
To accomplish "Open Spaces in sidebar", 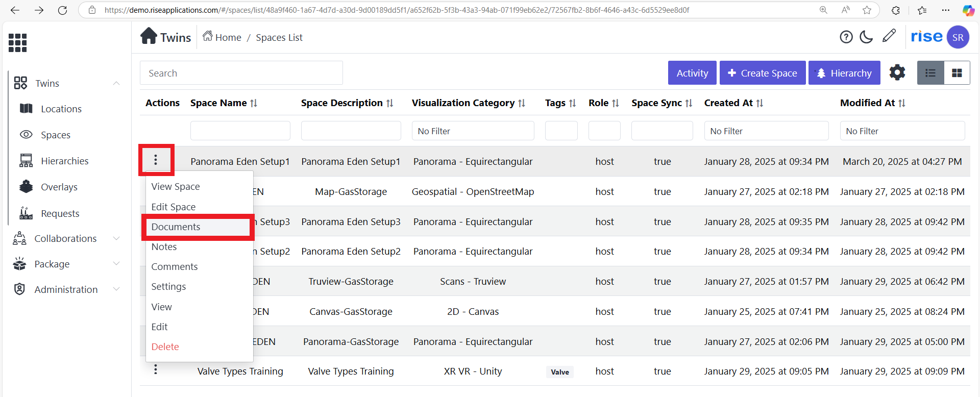I will point(56,135).
